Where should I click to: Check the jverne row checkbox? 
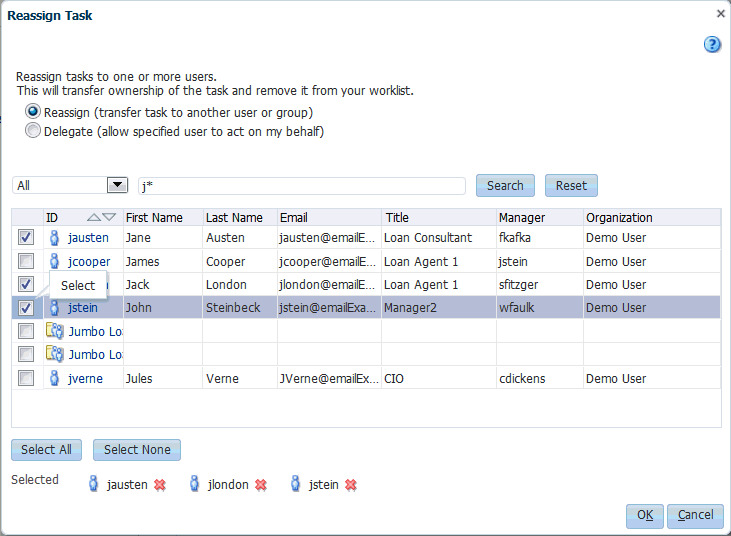pos(26,378)
